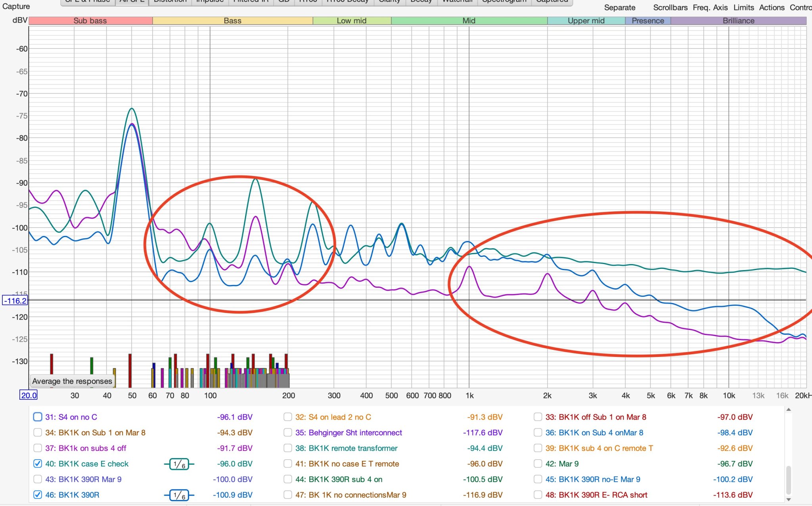Click the -116.2 cursor level box

tap(15, 301)
